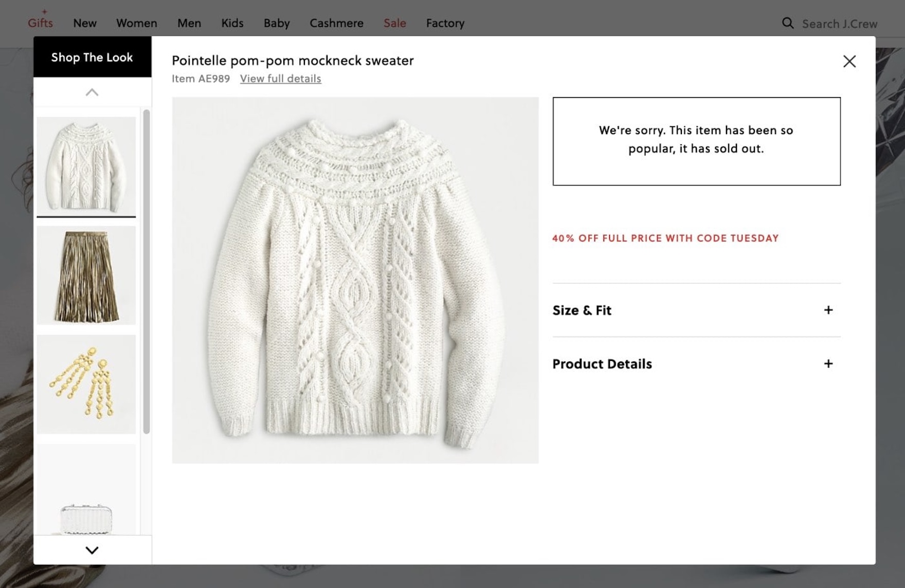Open the Factory menu item
The image size is (905, 588).
tap(445, 23)
